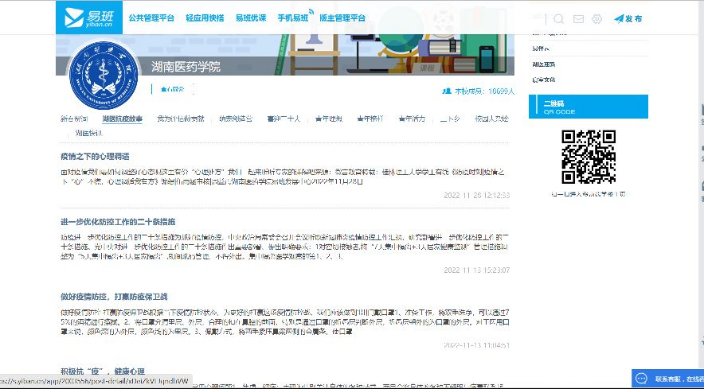Open the article 疫情之下的心理调适
This screenshot has width=704, height=390.
tap(95, 156)
